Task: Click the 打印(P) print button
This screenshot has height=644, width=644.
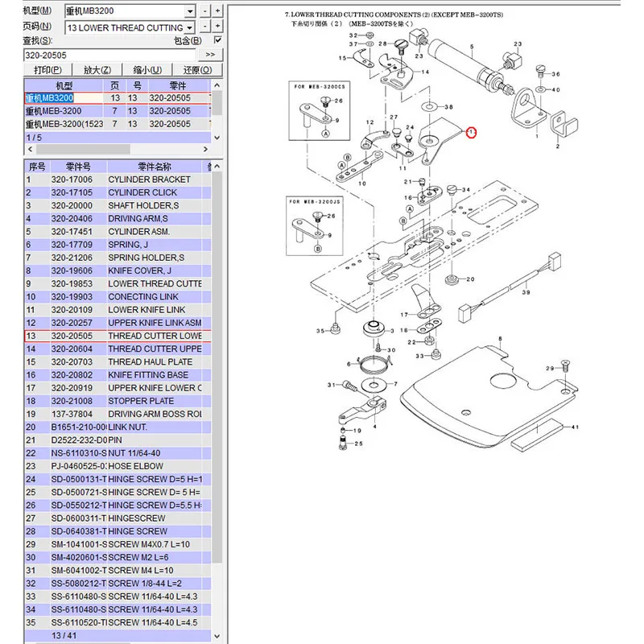Action: [47, 70]
